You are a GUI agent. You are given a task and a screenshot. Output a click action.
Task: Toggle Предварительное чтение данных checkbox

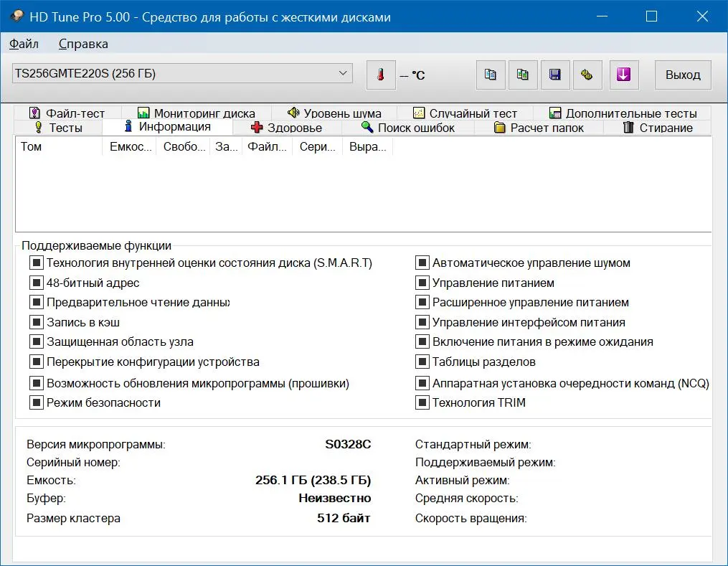coord(36,302)
